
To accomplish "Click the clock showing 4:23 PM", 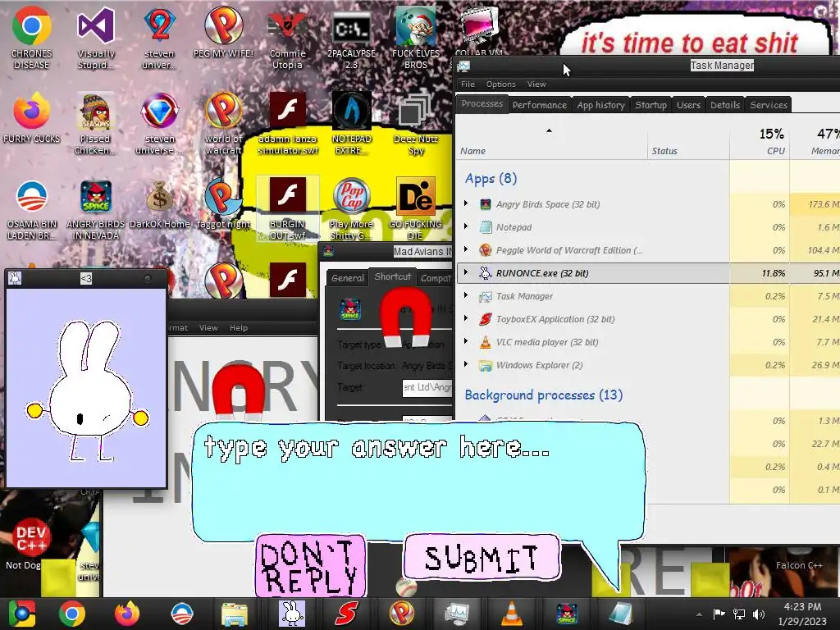I will 802,614.
